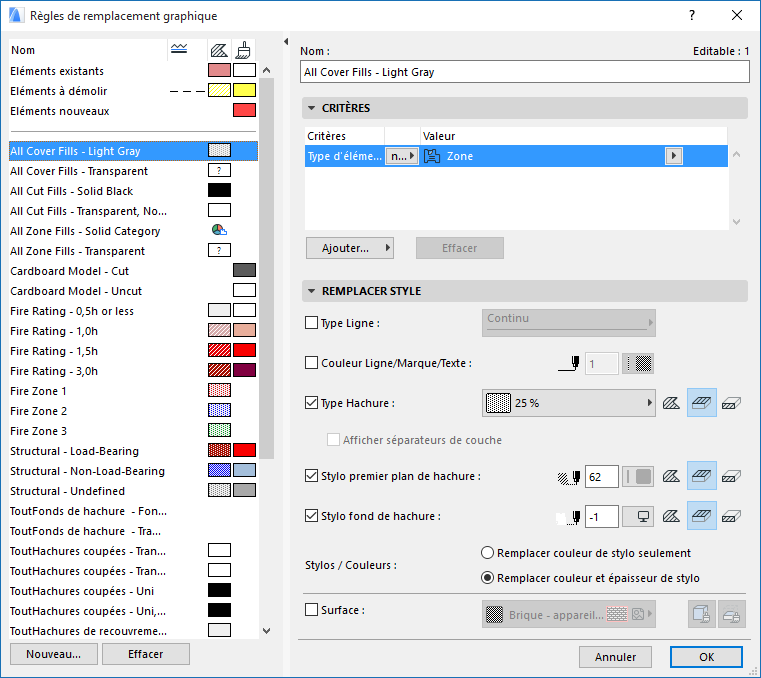Click the background pen icon beside value -1
This screenshot has width=761, height=678.
[569, 517]
